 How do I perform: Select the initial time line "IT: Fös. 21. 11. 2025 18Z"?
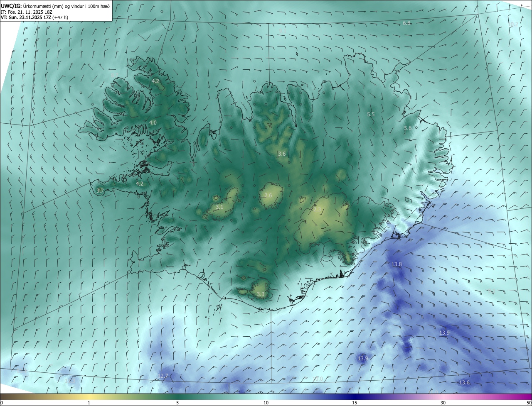27,12
